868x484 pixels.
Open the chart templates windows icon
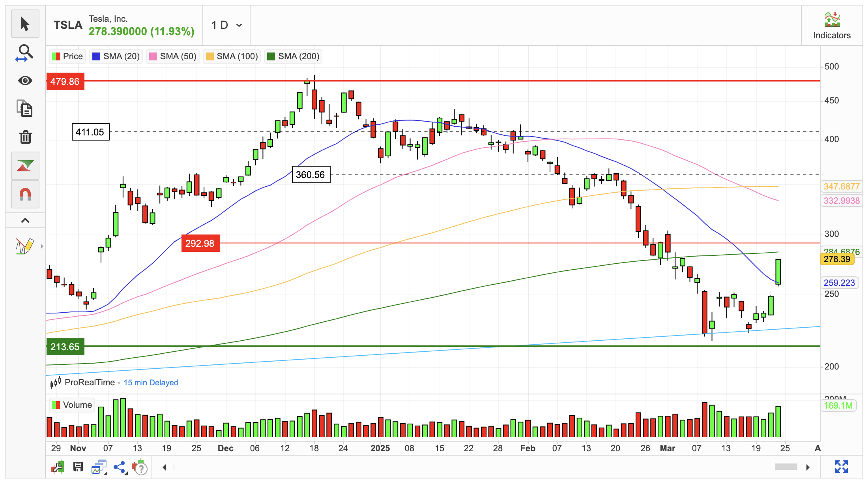pyautogui.click(x=99, y=467)
